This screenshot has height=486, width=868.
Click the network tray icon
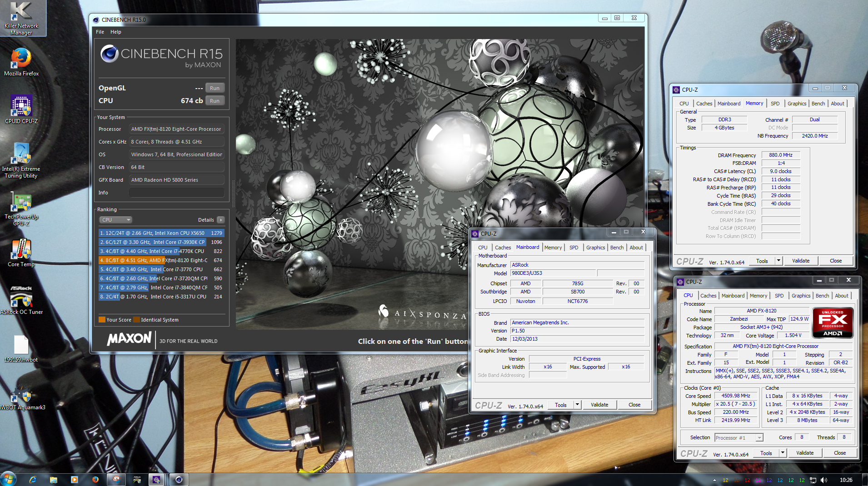[x=813, y=480]
